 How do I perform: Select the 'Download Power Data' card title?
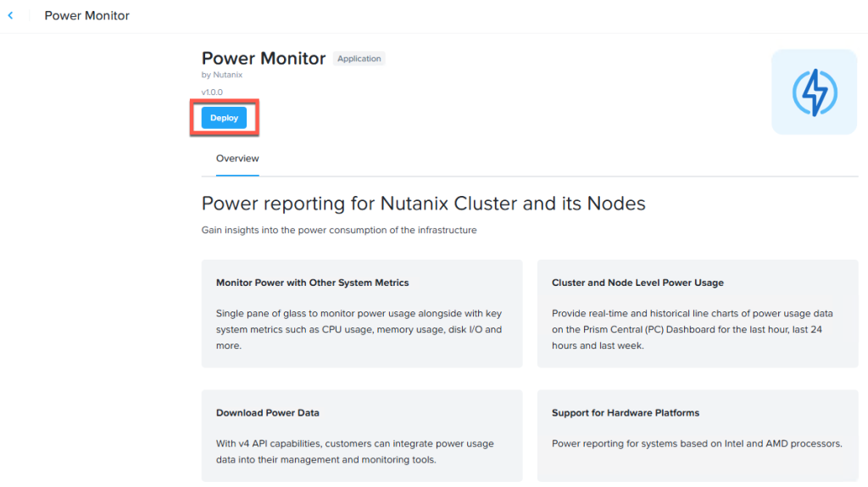(x=267, y=412)
